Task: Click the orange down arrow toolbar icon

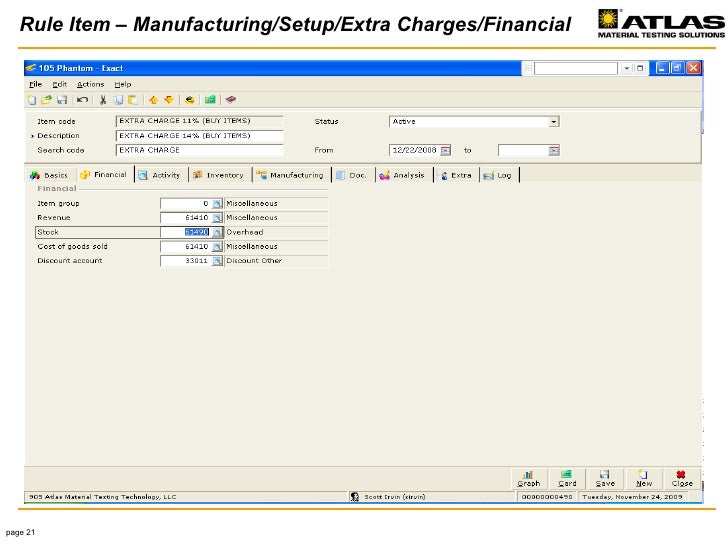Action: click(169, 100)
